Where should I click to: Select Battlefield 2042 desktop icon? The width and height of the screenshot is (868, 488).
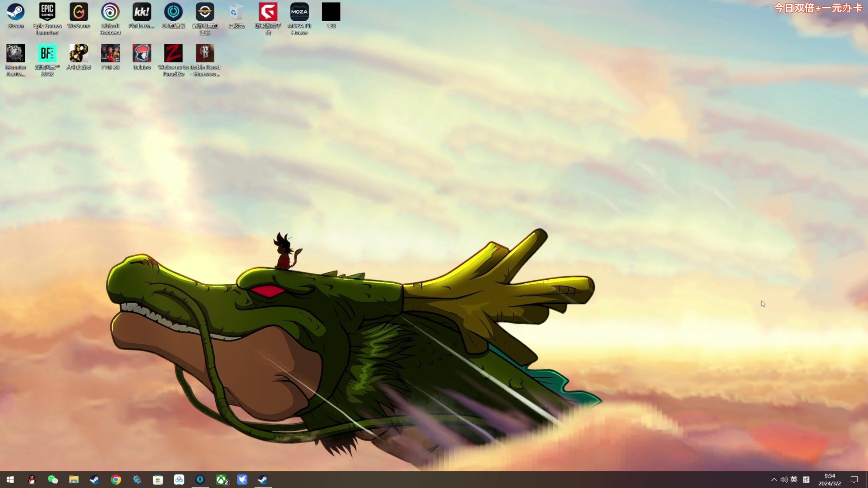coord(47,53)
